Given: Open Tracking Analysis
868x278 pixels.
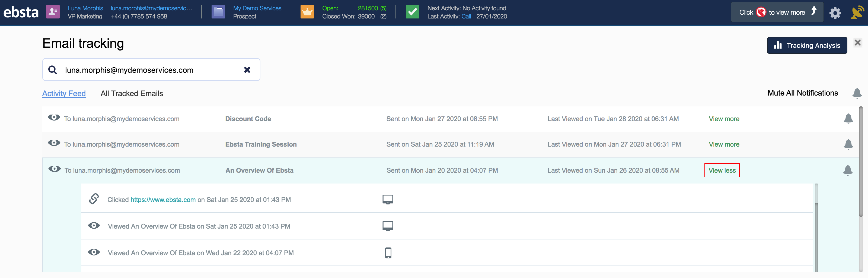Looking at the screenshot, I should 807,45.
